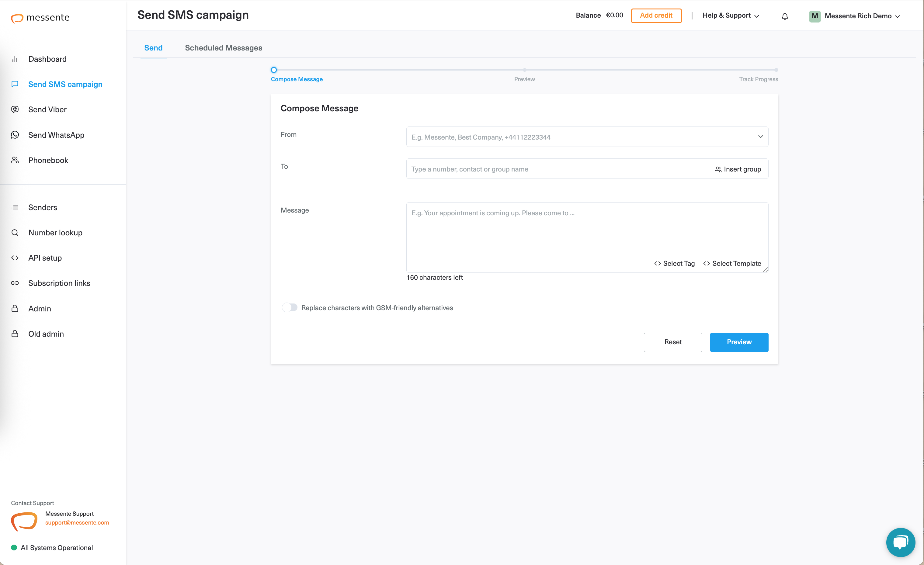Select Send Viber in the sidebar
This screenshot has height=565, width=924.
[x=48, y=109]
